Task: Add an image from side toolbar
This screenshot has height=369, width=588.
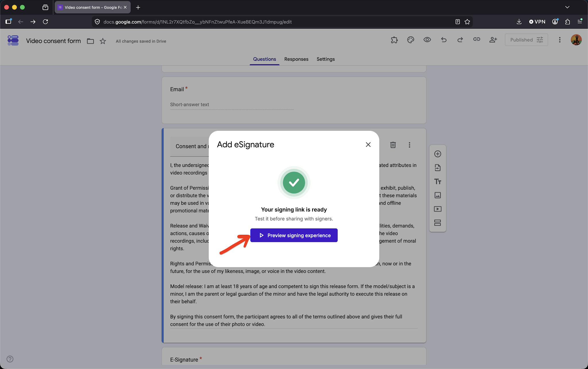Action: click(x=438, y=195)
